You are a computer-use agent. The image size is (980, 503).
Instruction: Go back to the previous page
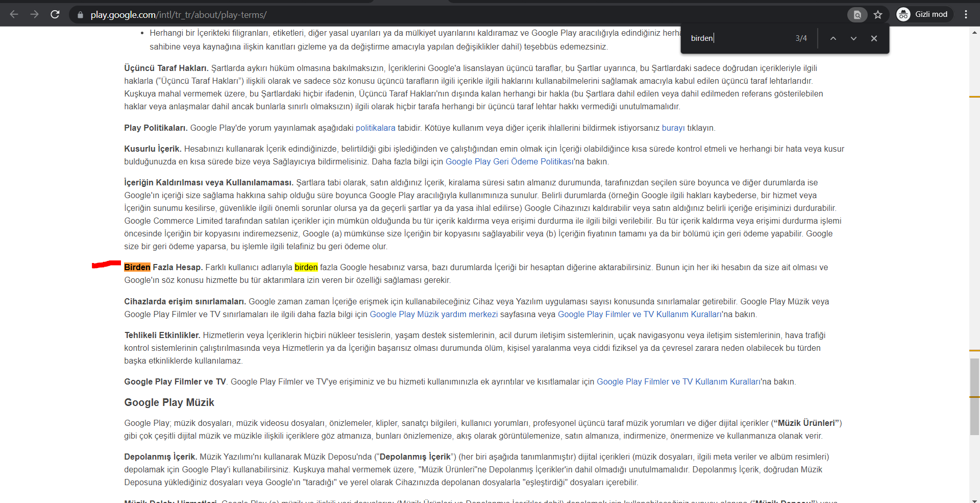click(14, 14)
